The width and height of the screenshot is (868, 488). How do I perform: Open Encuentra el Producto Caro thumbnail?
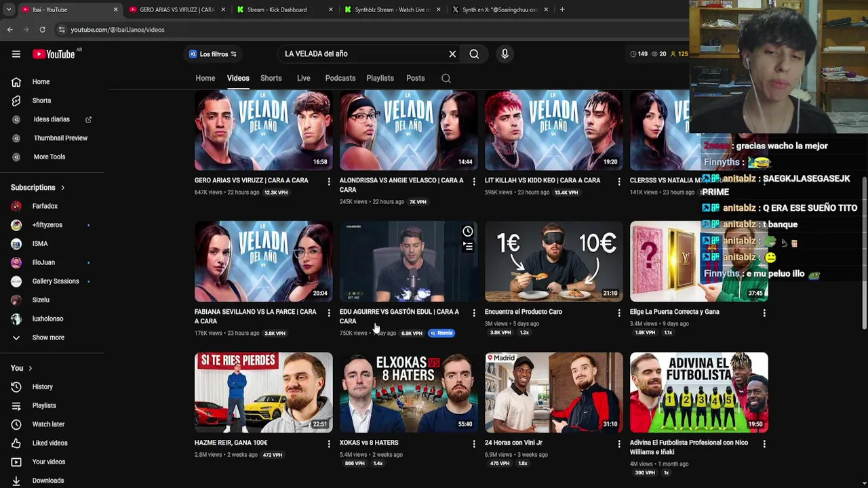click(x=554, y=261)
